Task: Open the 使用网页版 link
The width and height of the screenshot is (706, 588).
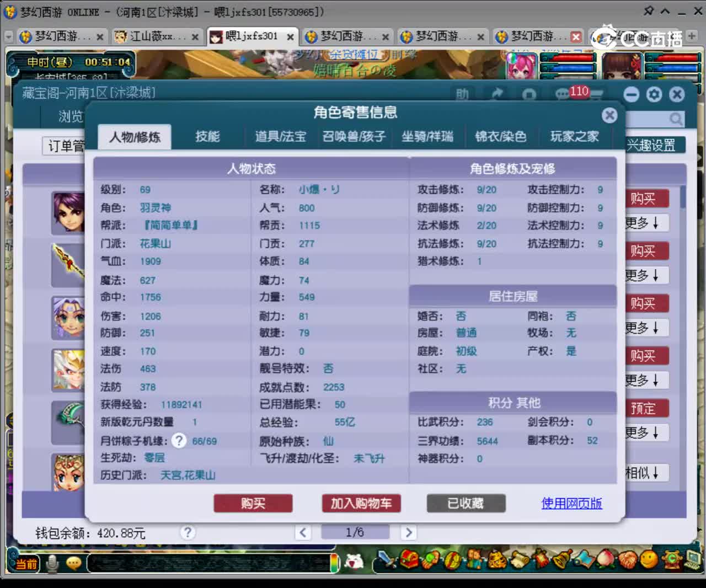Action: 572,503
